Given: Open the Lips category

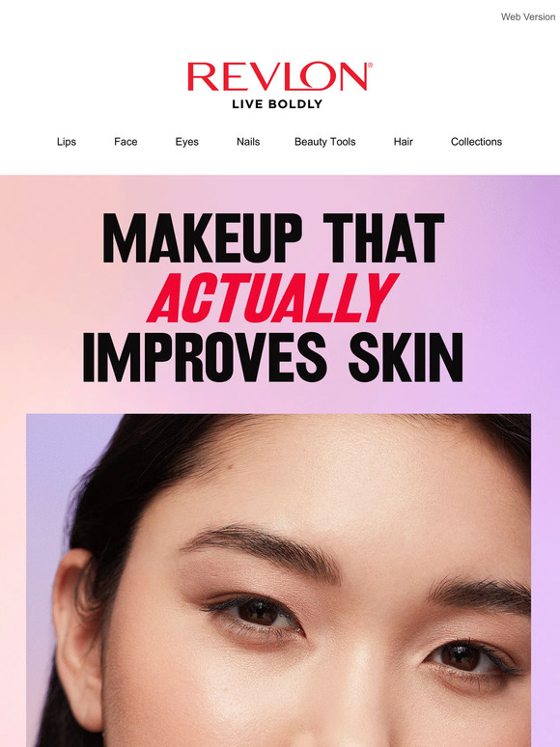Looking at the screenshot, I should coord(67,142).
